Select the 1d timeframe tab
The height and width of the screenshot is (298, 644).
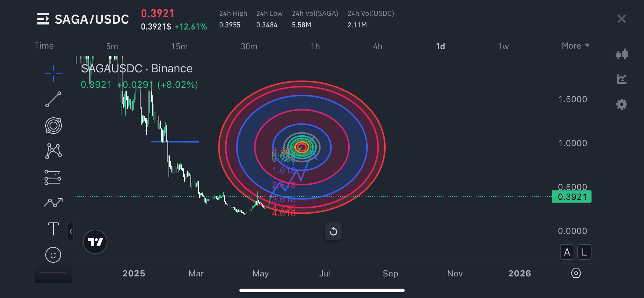click(440, 46)
